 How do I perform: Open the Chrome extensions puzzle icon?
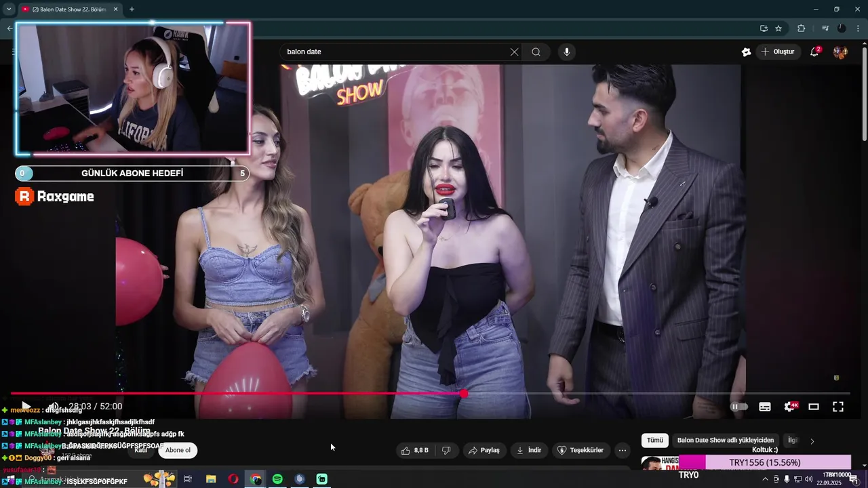pos(801,28)
